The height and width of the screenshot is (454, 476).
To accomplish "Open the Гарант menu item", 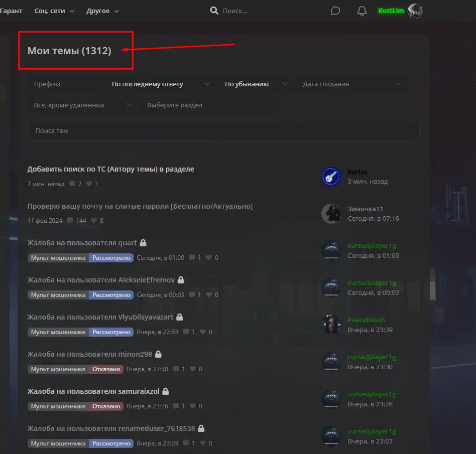I will tap(11, 11).
